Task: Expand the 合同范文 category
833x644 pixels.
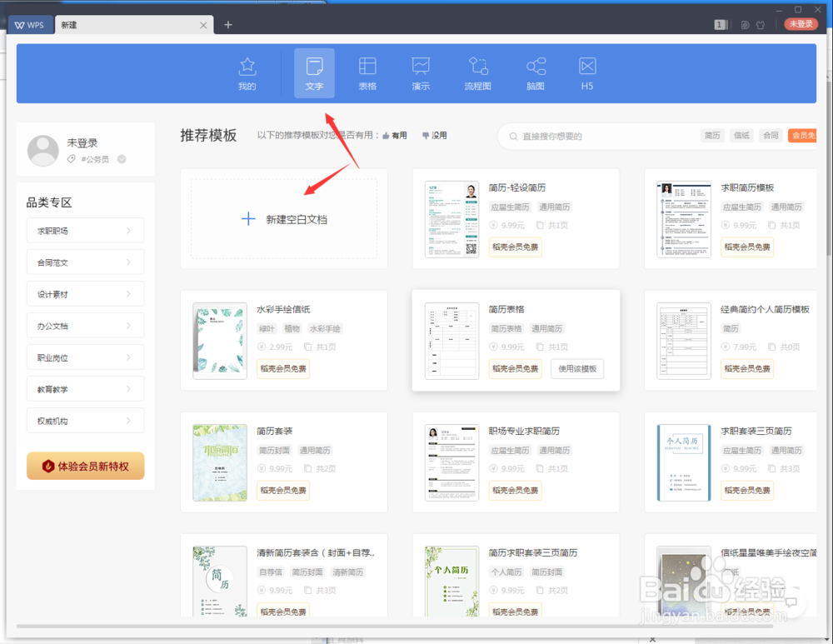Action: (x=85, y=262)
